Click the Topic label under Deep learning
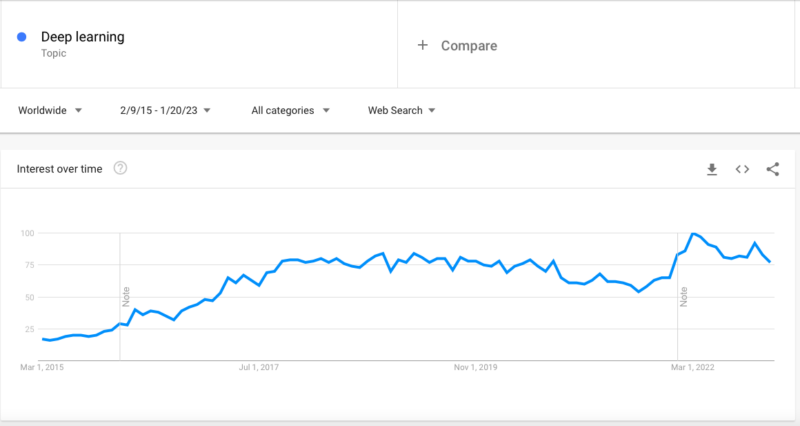 (x=54, y=53)
